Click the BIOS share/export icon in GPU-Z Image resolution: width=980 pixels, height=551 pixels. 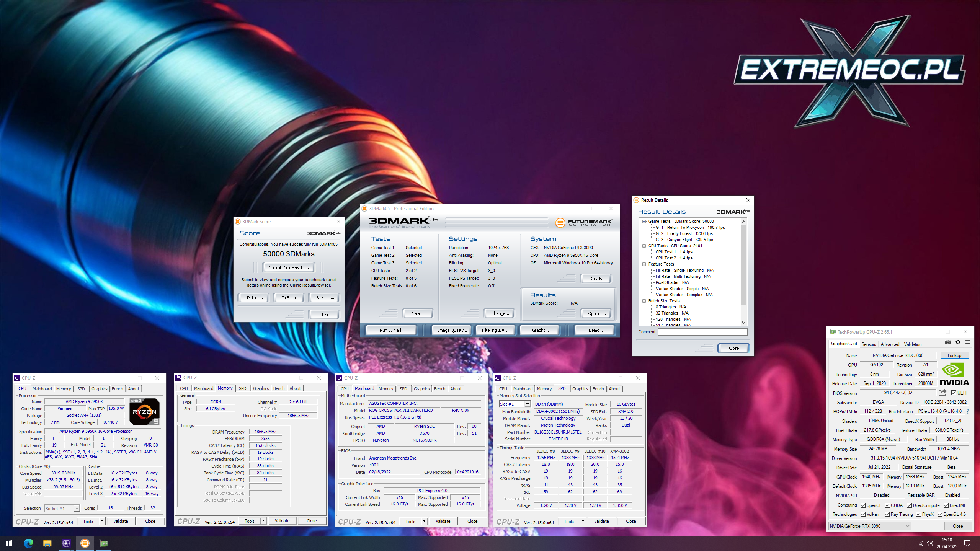pos(942,393)
